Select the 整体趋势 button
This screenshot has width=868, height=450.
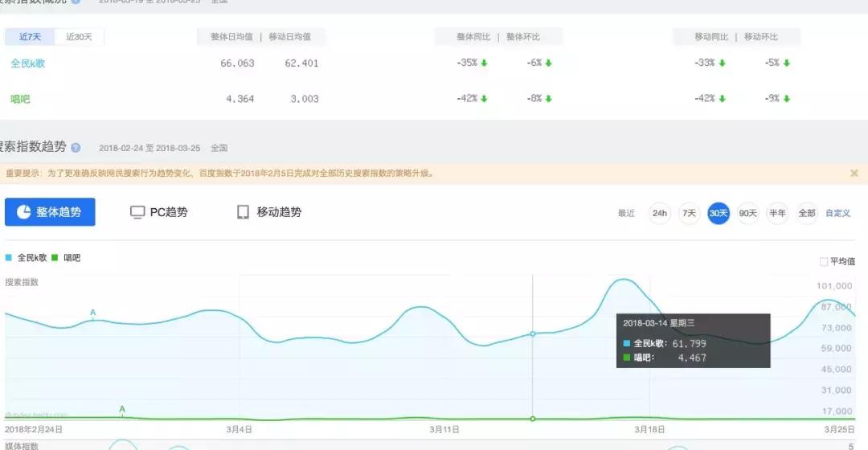pyautogui.click(x=50, y=212)
